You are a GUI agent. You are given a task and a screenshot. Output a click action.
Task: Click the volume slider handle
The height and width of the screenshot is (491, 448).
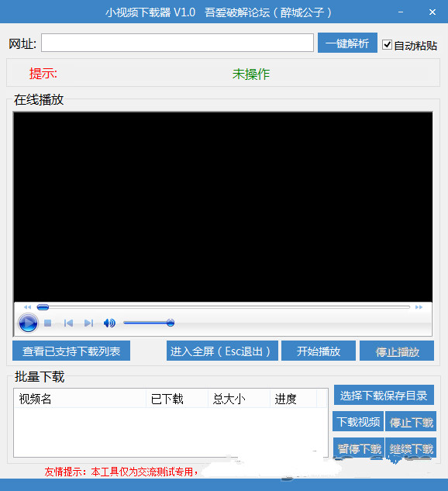coord(171,323)
